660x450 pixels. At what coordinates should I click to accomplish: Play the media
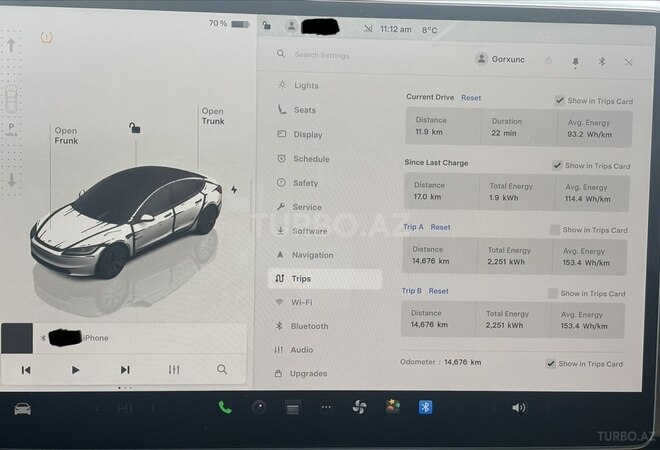(75, 370)
